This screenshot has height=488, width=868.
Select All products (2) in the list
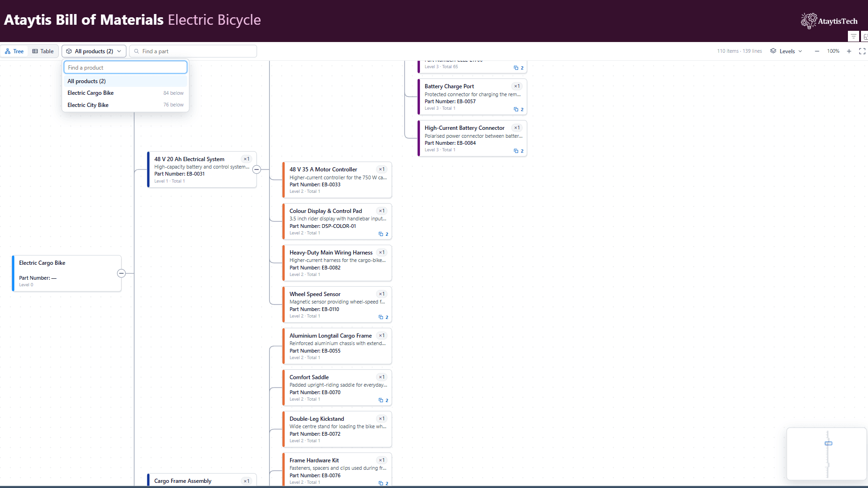pos(126,81)
